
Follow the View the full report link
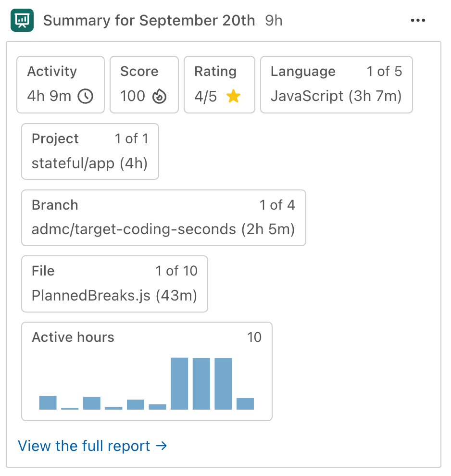92,446
